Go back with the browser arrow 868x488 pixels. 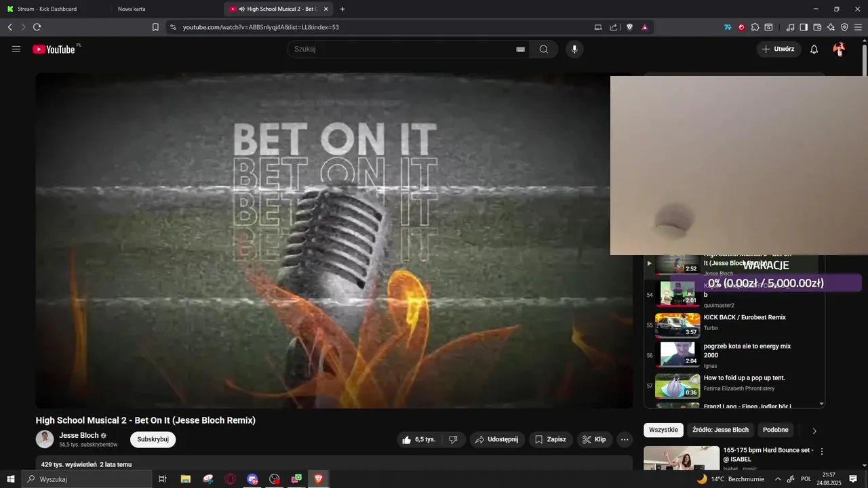point(9,27)
